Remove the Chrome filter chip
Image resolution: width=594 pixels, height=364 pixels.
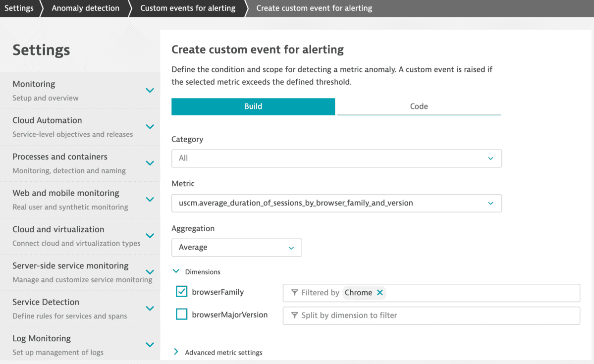point(379,293)
